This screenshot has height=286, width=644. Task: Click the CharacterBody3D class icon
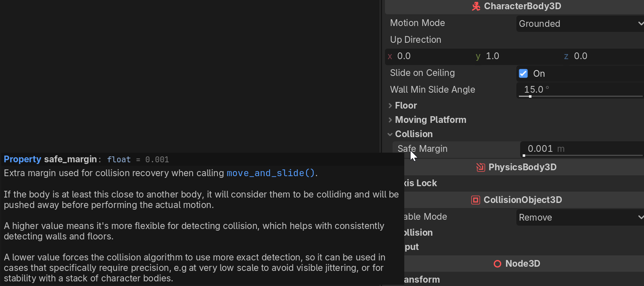(x=476, y=7)
